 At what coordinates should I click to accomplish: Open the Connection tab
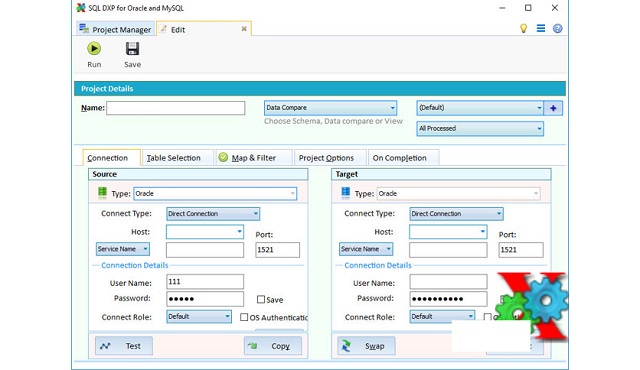(x=111, y=158)
